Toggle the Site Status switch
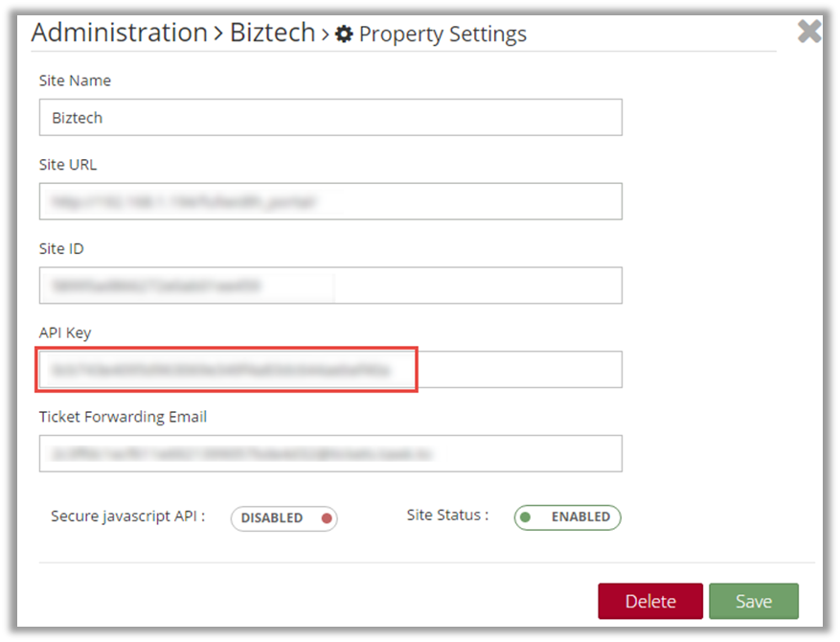This screenshot has width=840, height=642. click(x=567, y=517)
